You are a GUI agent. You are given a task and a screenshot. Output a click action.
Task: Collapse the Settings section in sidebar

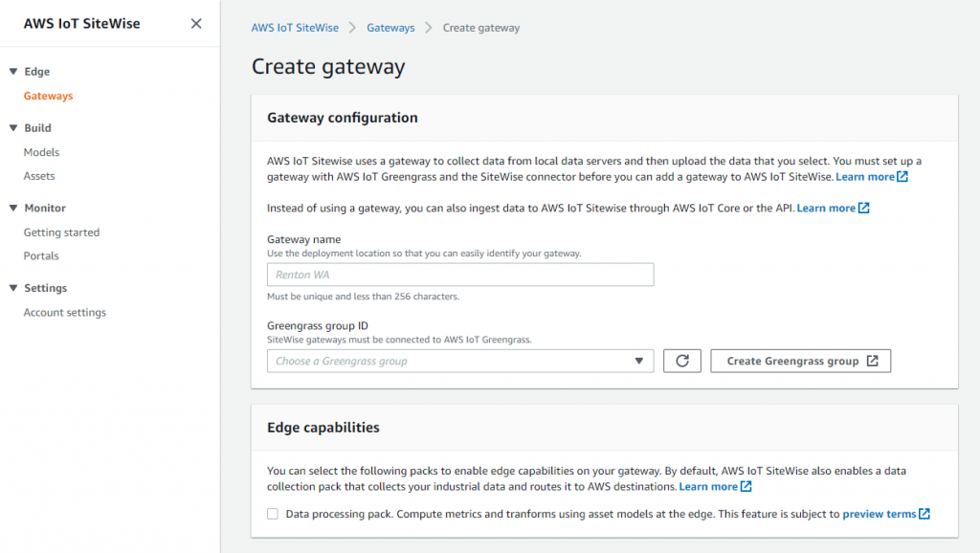pyautogui.click(x=13, y=287)
